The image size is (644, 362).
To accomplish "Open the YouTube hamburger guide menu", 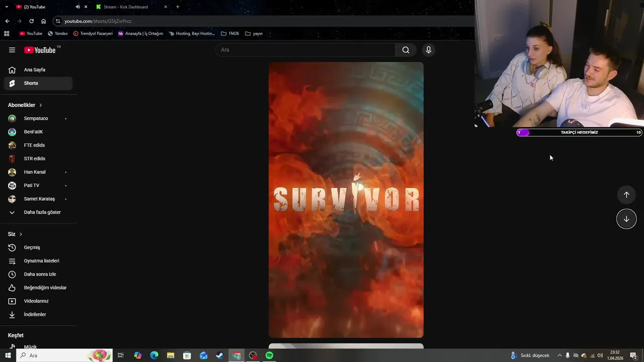I will click(12, 50).
